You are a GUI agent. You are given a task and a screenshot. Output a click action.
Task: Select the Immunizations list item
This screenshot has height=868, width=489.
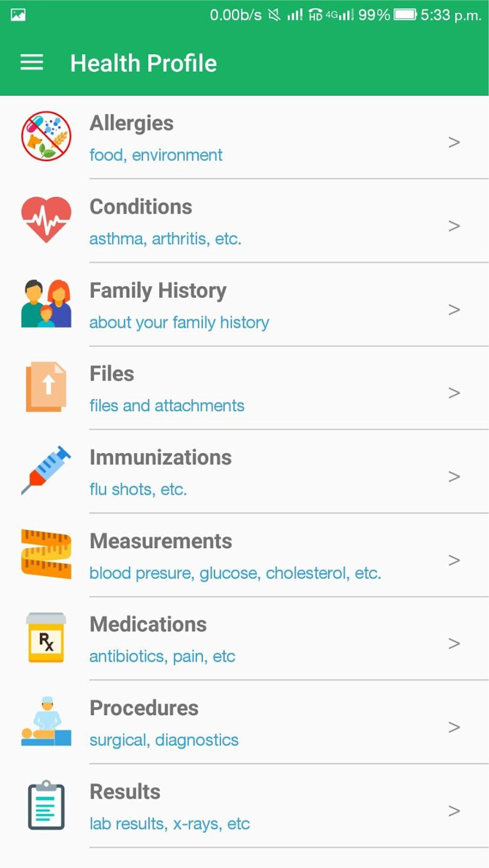point(161,457)
